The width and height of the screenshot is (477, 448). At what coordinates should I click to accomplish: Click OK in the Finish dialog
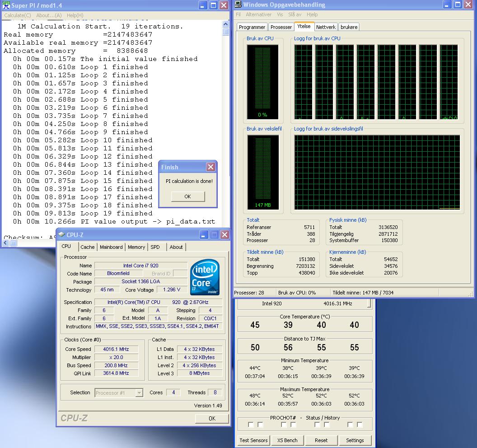[188, 196]
